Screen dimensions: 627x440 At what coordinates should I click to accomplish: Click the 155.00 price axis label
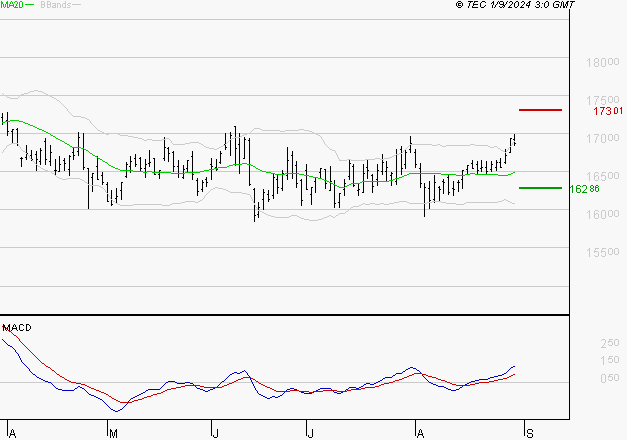603,252
